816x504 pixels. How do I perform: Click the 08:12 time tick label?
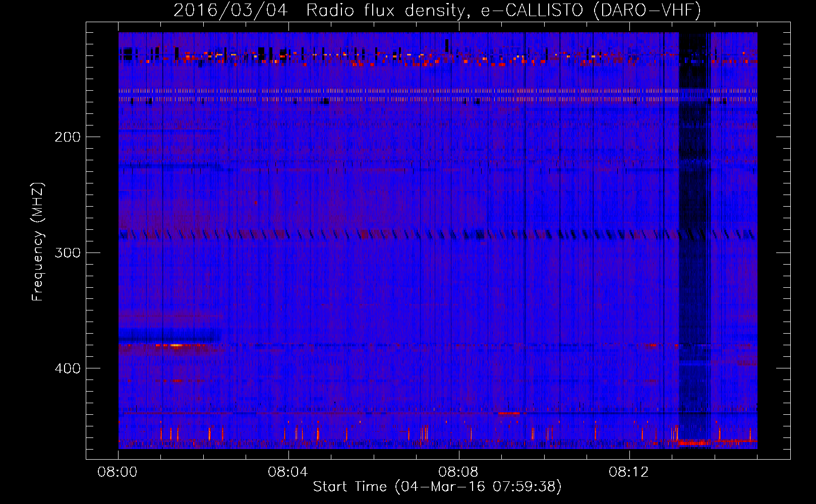(x=628, y=472)
